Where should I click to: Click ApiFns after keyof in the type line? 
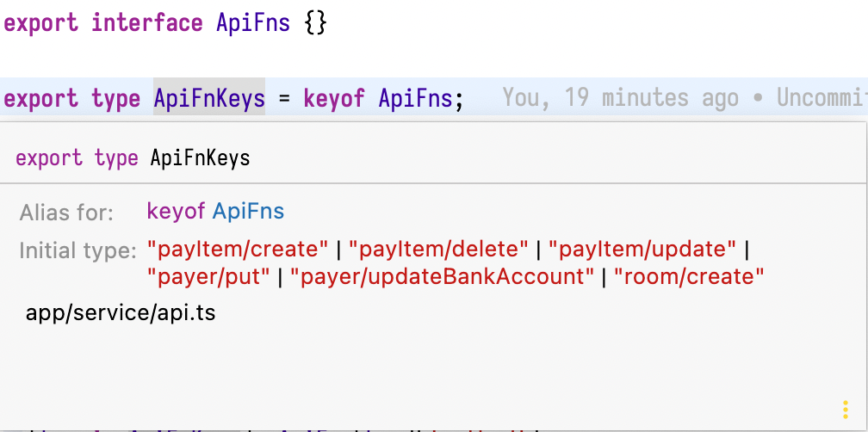click(x=415, y=99)
